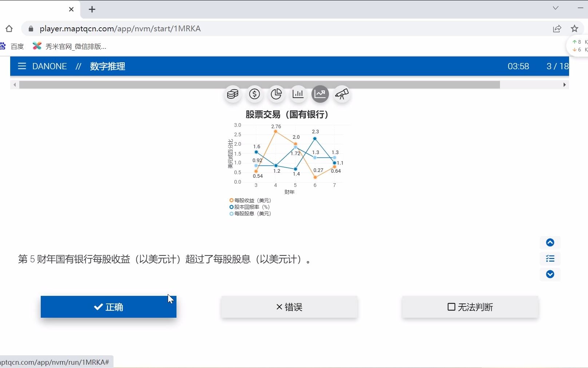Click the 0.27 data point on chart
Screen dimensions: 588x368
[315, 177]
